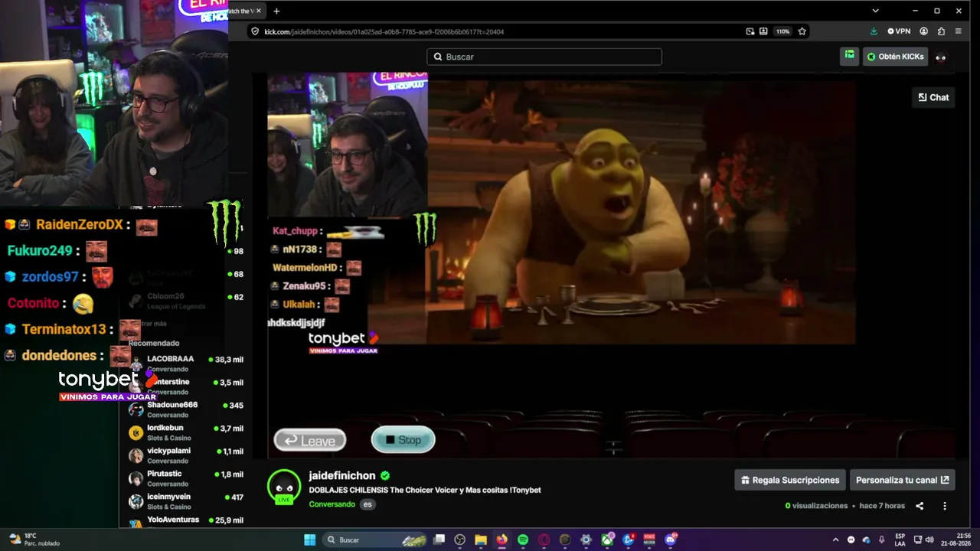Open the Kick profile avatar menu
The image size is (980, 551).
tap(941, 57)
